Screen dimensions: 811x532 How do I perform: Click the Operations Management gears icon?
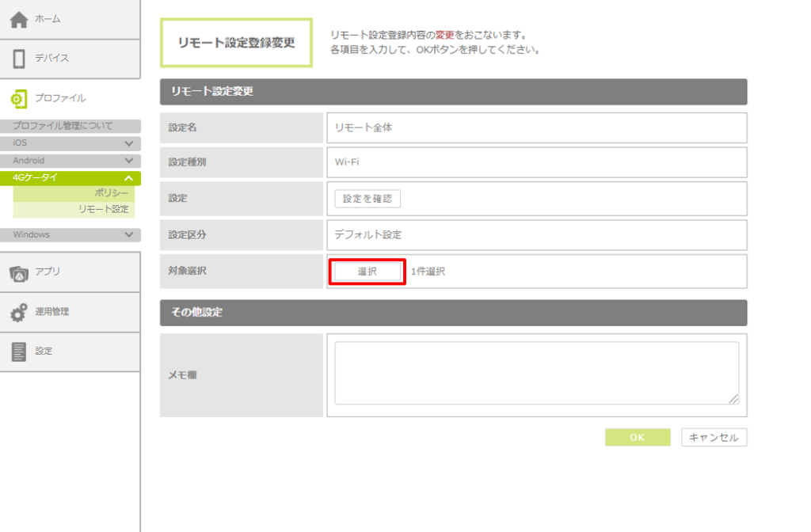point(19,312)
